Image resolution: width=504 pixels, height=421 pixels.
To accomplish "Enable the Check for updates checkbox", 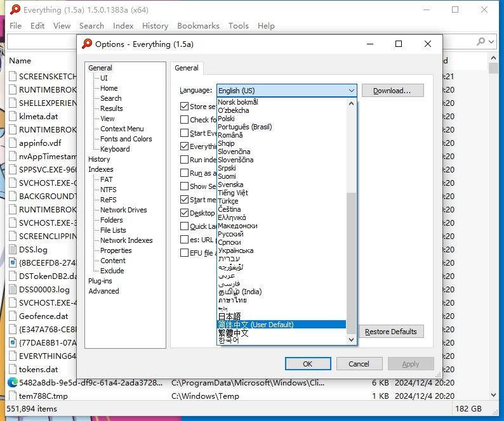I will click(184, 119).
